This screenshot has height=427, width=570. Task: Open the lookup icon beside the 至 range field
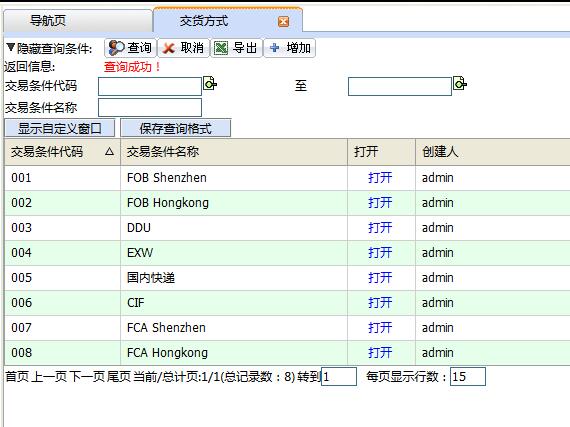[460, 84]
